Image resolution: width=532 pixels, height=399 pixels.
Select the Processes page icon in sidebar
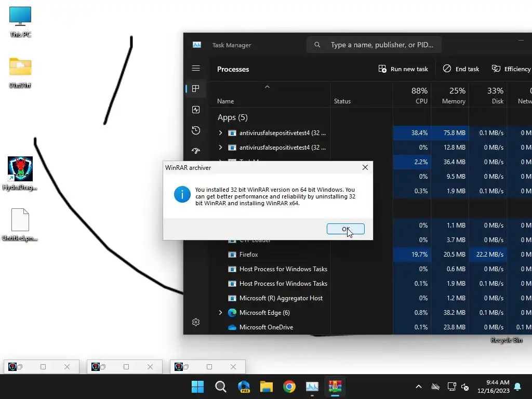196,89
